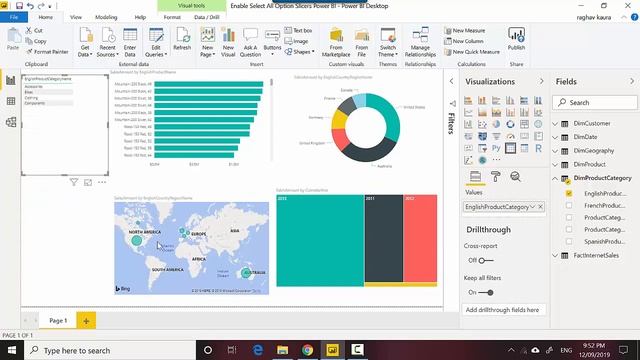Expand the Filters pane chevron

coord(451,81)
